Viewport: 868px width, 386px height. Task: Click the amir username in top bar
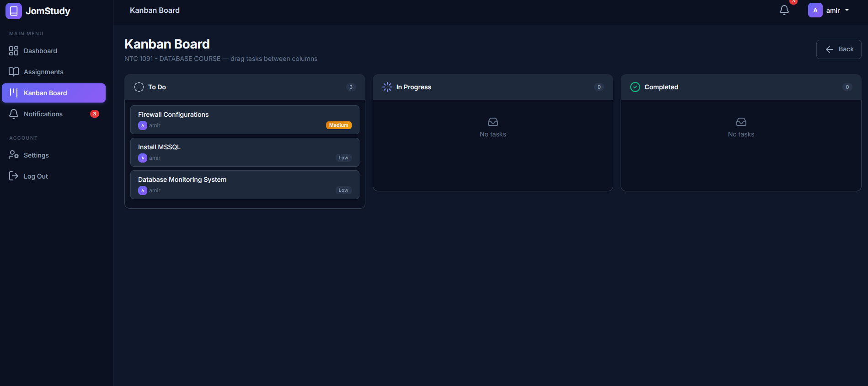[x=833, y=11]
